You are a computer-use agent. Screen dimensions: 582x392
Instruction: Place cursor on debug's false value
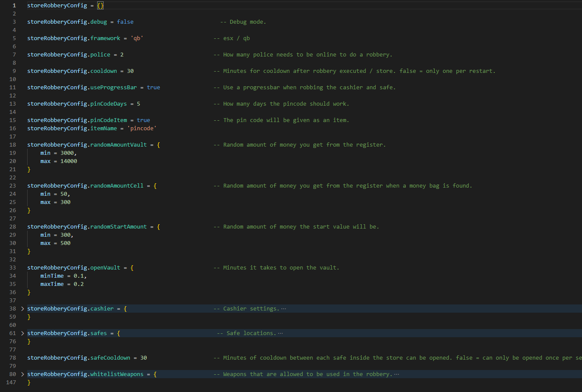point(125,22)
